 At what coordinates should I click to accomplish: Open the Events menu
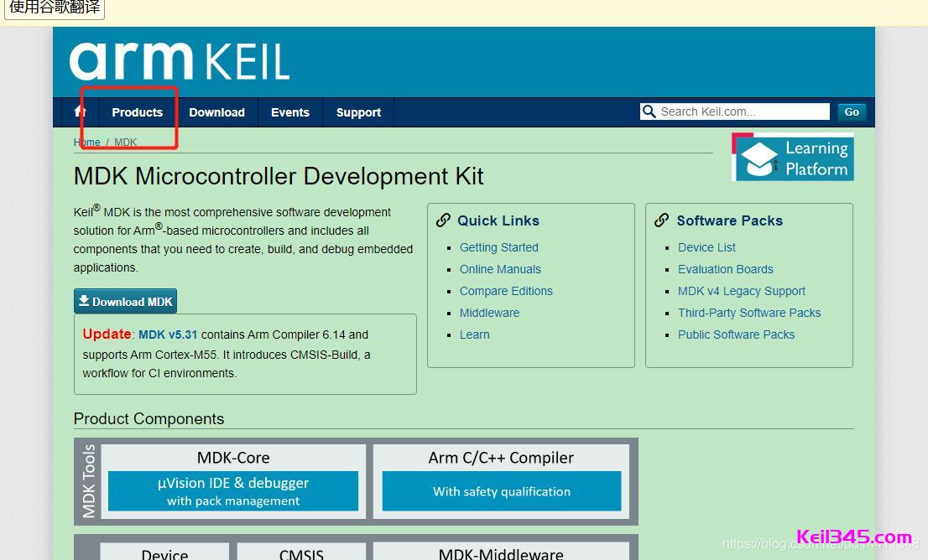290,112
